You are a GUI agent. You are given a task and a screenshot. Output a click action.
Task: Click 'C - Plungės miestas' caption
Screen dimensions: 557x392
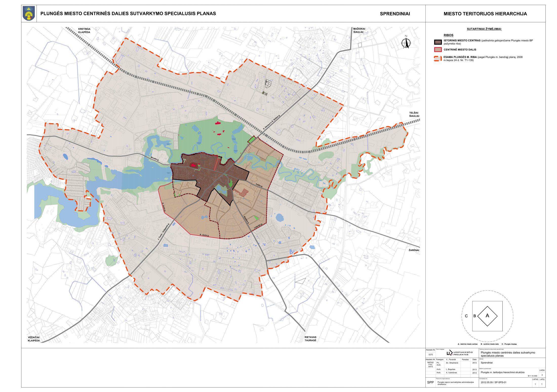pos(509,344)
